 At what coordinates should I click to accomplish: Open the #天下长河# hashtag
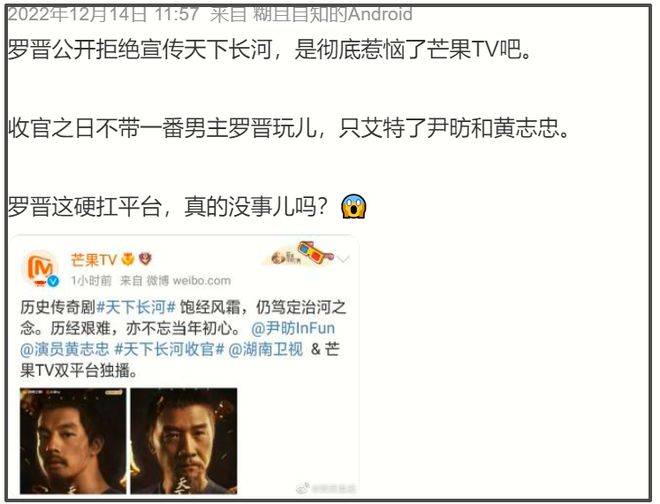tap(136, 307)
